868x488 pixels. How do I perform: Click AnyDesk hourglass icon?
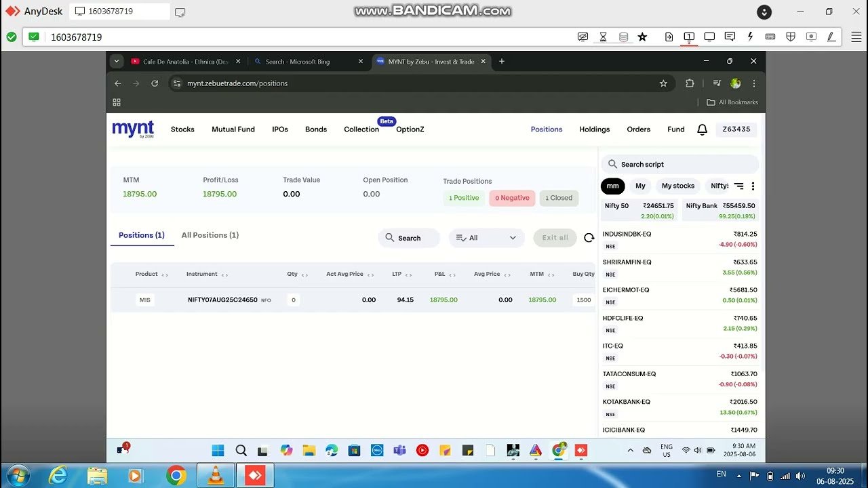(603, 37)
